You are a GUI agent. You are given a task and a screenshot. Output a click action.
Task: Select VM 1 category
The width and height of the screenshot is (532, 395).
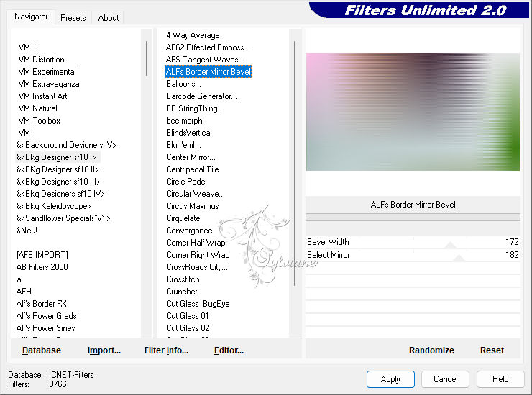(x=27, y=47)
